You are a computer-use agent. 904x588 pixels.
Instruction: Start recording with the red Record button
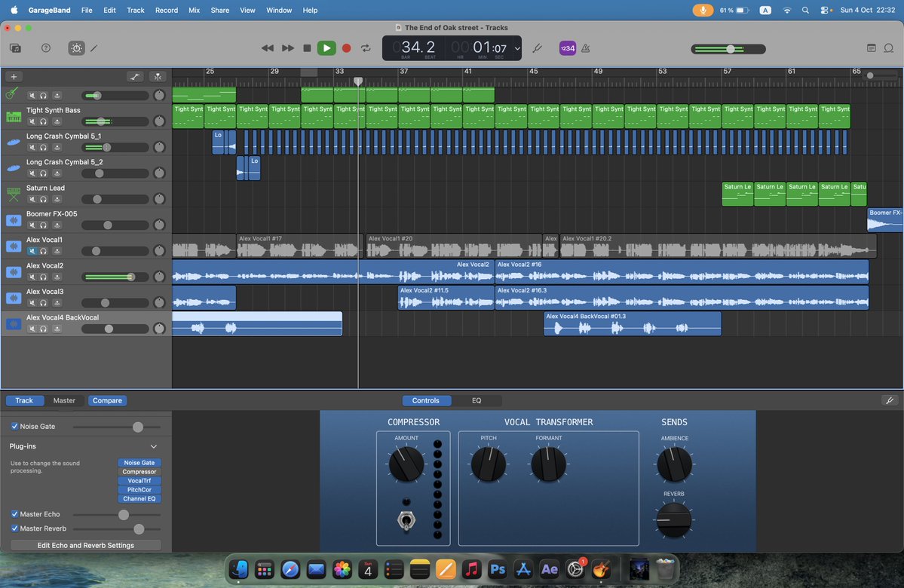347,48
